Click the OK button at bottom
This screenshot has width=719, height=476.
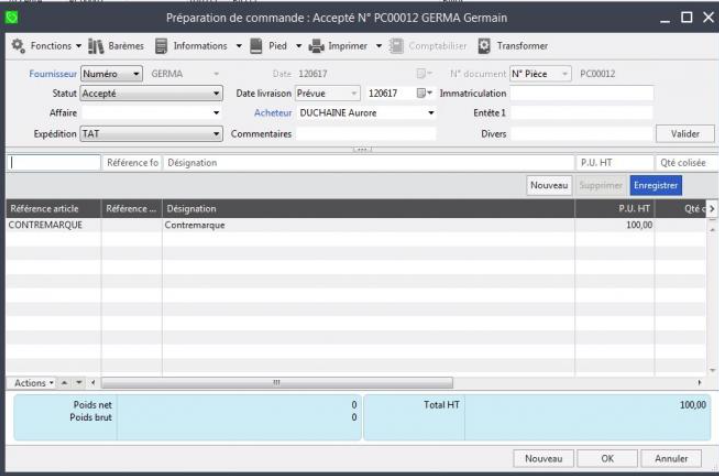pyautogui.click(x=607, y=458)
